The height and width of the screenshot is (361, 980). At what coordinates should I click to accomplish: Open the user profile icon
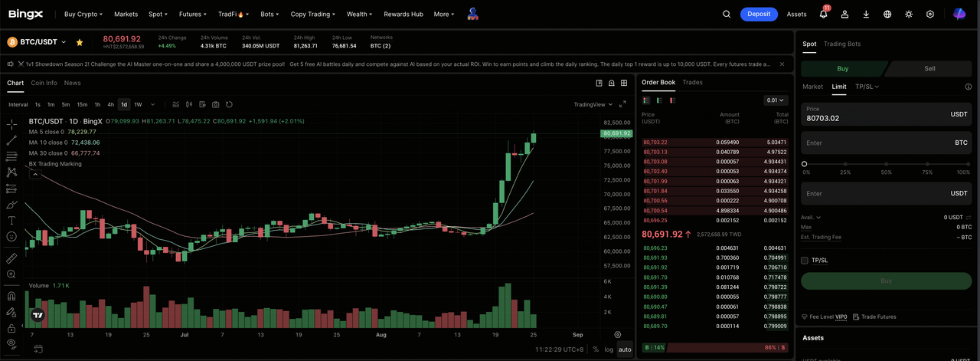844,14
